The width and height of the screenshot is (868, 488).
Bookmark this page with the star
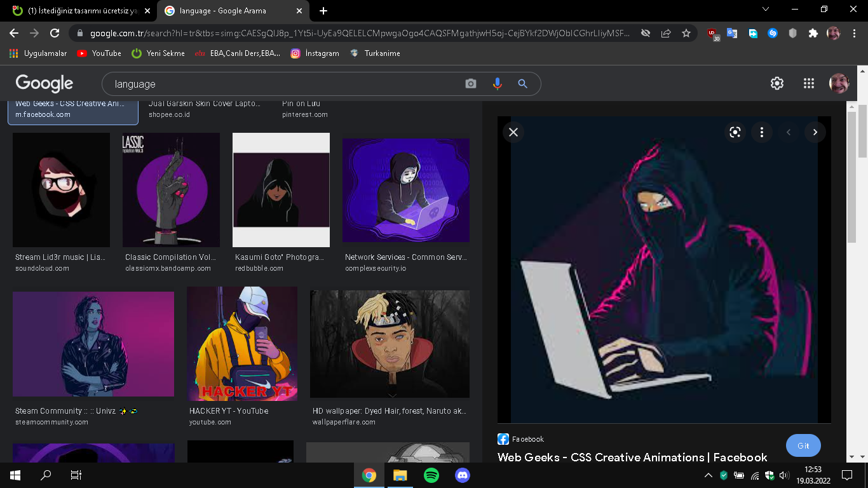click(686, 33)
